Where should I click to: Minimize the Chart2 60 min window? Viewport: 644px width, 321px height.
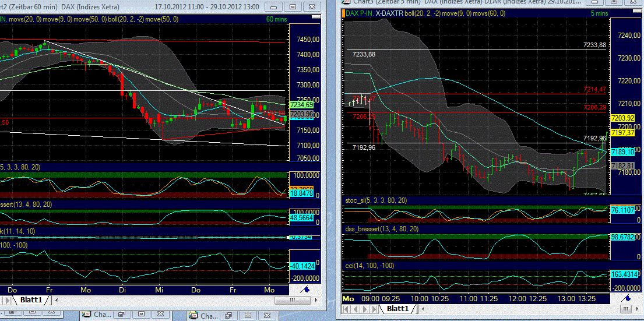click(273, 7)
